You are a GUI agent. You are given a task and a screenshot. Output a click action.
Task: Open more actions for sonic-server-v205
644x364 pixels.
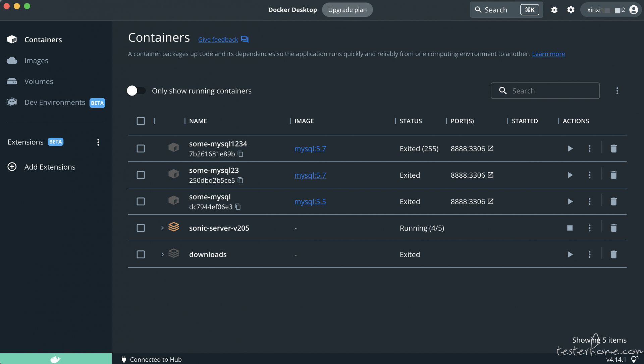[x=589, y=228]
